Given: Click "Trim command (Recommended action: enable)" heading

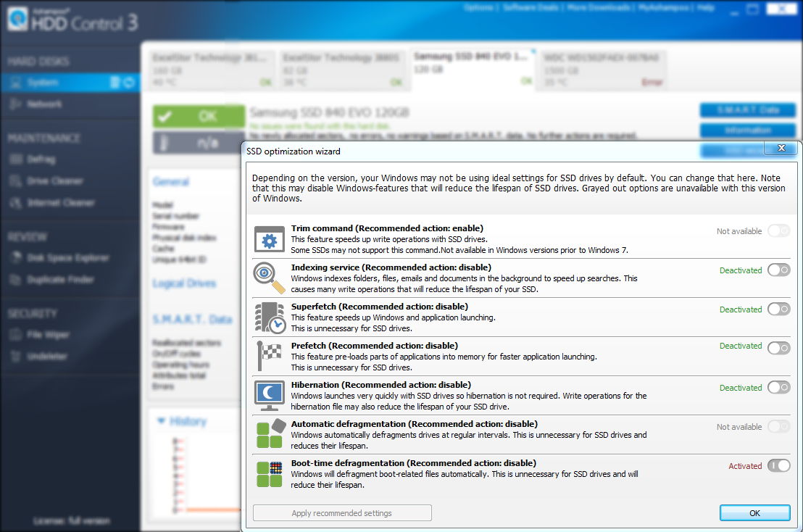Looking at the screenshot, I should (387, 228).
